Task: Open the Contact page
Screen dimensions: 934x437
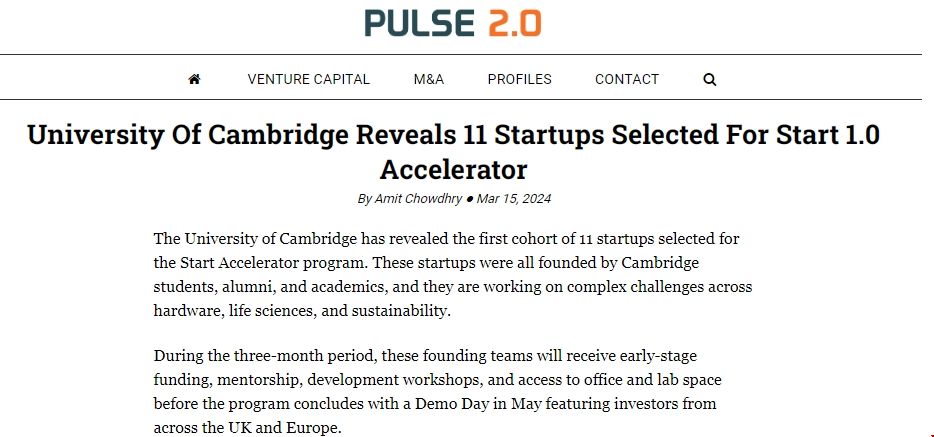Action: tap(627, 79)
